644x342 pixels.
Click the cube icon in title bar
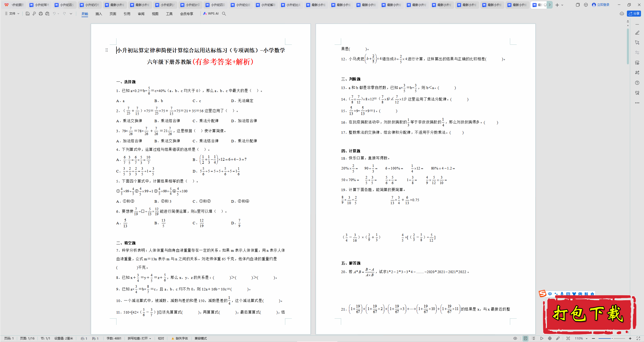coord(586,5)
